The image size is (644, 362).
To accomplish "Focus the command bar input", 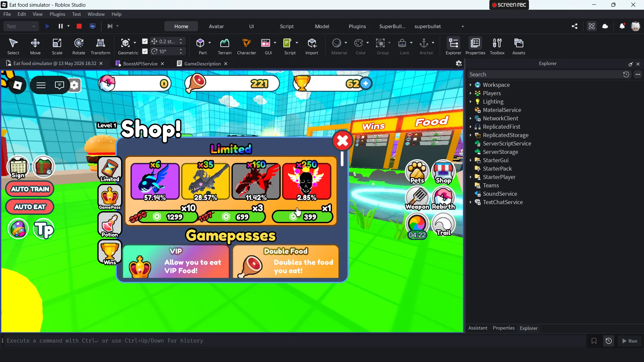I will [295, 341].
